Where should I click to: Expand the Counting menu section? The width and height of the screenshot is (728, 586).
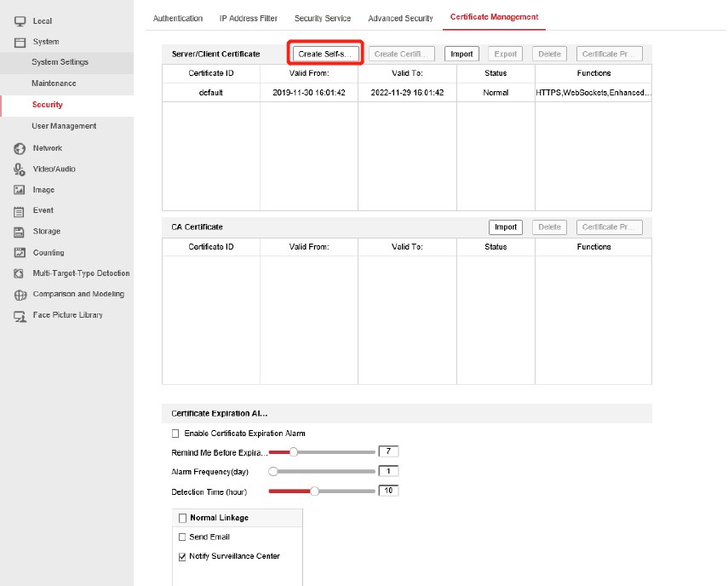(x=48, y=253)
